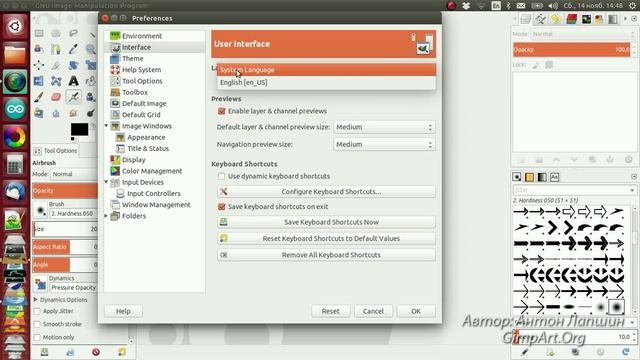640x360 pixels.
Task: Select the Ellipse Select tool
Action: tap(56, 33)
